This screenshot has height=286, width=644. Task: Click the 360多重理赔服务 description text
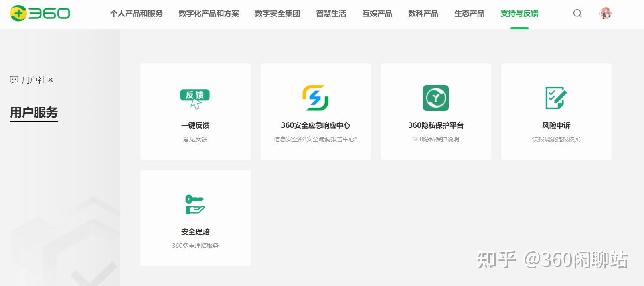(x=195, y=246)
